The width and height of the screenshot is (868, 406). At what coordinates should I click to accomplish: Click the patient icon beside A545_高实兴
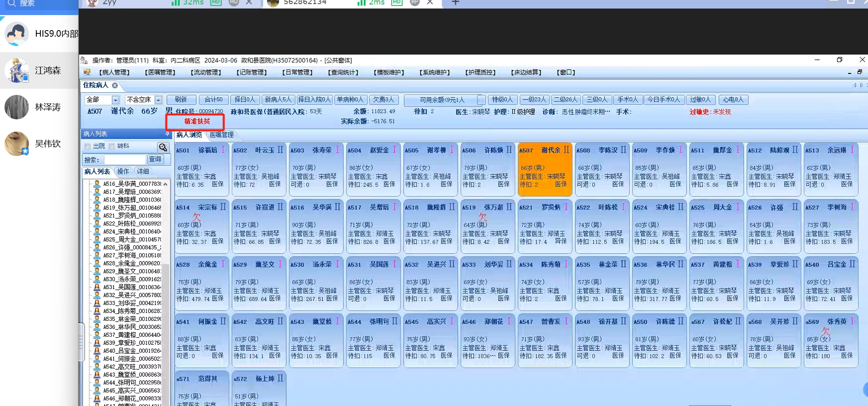(97, 391)
